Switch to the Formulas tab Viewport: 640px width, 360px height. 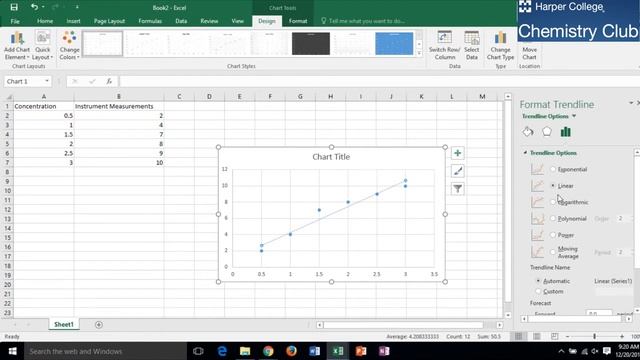pyautogui.click(x=150, y=21)
